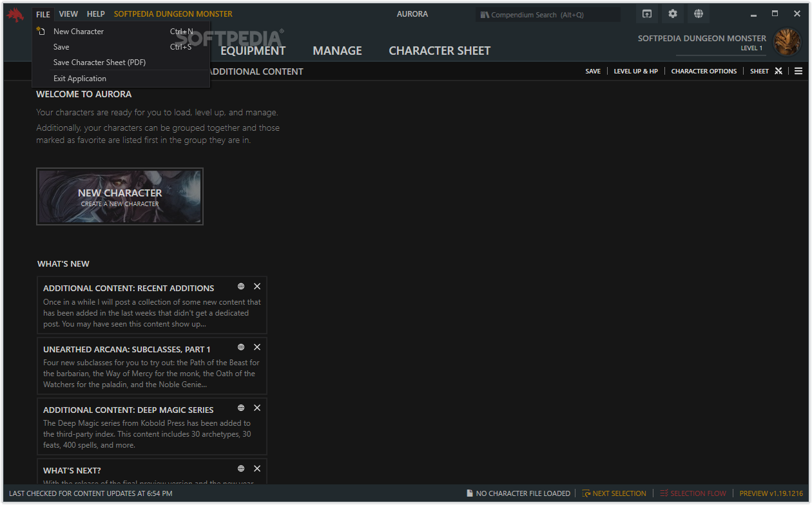Screen dimensions: 812x505
Task: Click 'NO CHARACTER FILE LOADED' status text
Action: tap(523, 493)
